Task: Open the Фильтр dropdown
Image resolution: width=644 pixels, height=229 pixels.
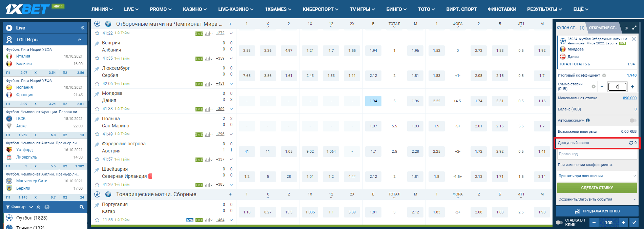Action: pyautogui.click(x=19, y=207)
